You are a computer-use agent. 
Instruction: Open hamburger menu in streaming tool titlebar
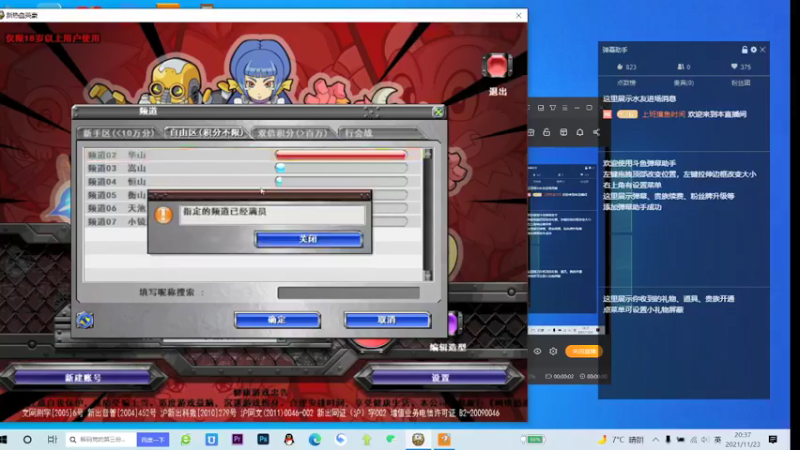565,108
